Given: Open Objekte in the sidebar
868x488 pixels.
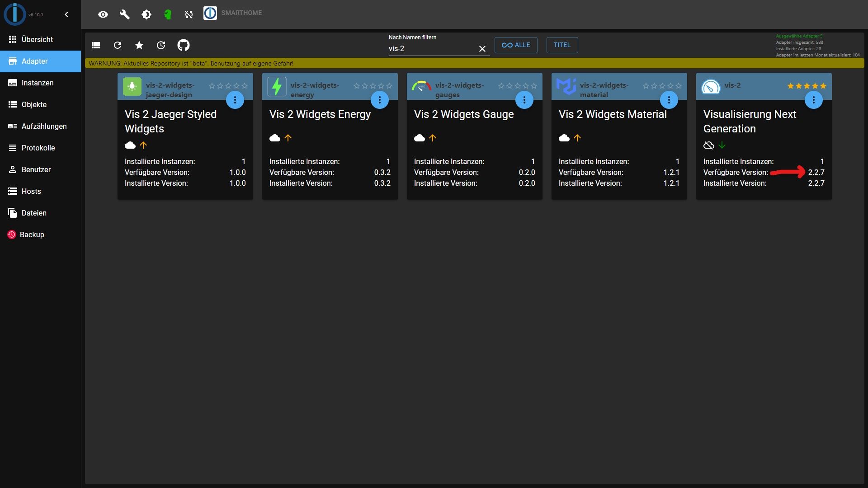Looking at the screenshot, I should [41, 104].
